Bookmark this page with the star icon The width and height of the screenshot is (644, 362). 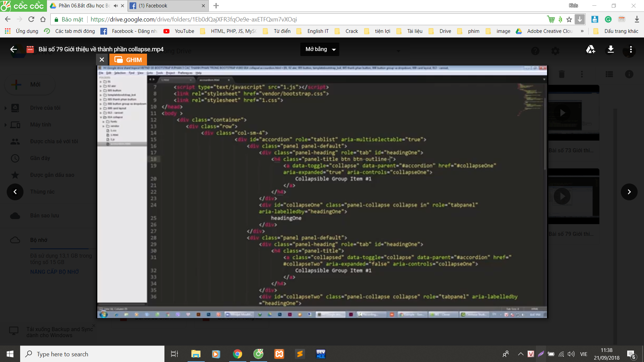pyautogui.click(x=569, y=19)
